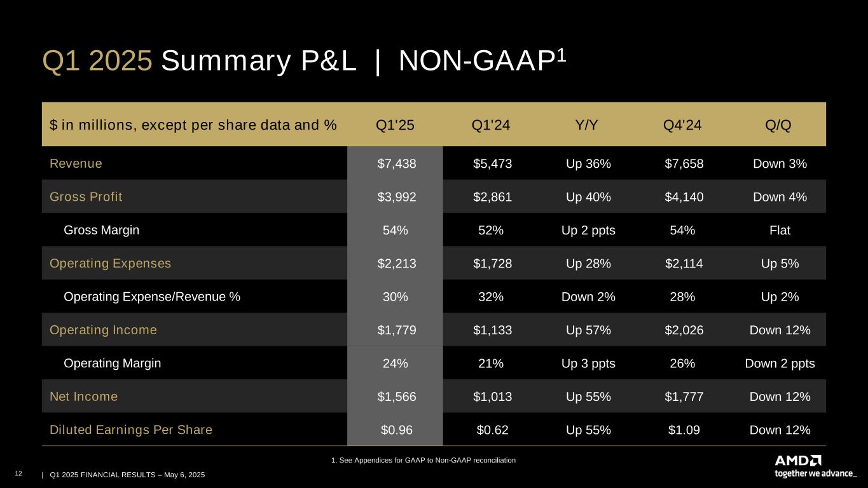Image resolution: width=868 pixels, height=488 pixels.
Task: Click the Q4'24 column header
Action: click(682, 125)
